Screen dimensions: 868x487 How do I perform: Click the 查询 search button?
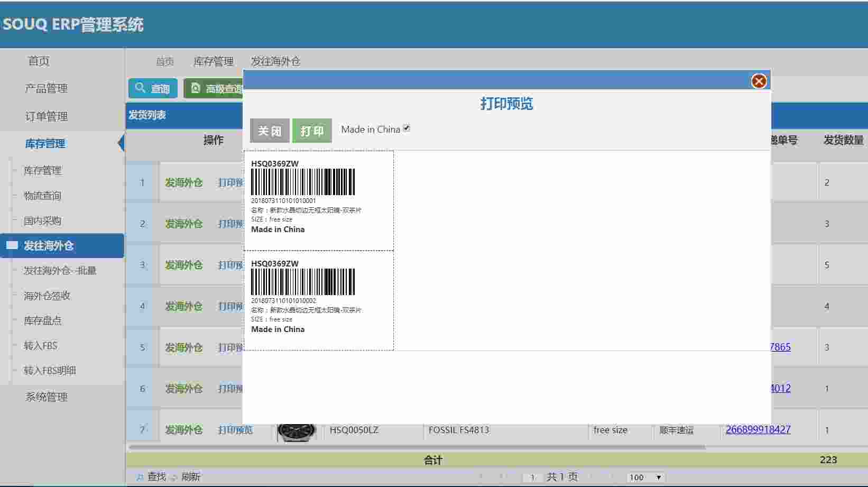tap(153, 88)
